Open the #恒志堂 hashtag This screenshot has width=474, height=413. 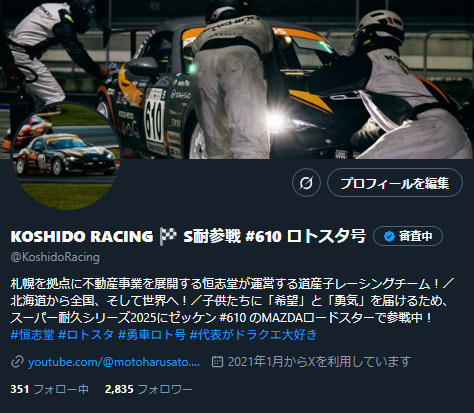(32, 335)
